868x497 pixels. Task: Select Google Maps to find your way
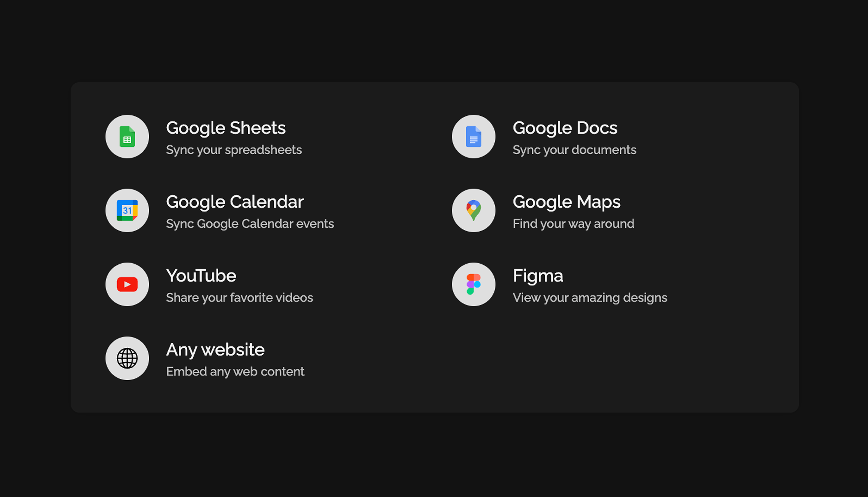[567, 202]
